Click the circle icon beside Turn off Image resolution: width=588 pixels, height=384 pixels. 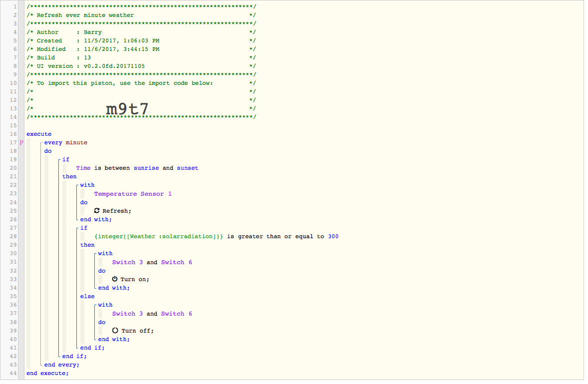115,331
